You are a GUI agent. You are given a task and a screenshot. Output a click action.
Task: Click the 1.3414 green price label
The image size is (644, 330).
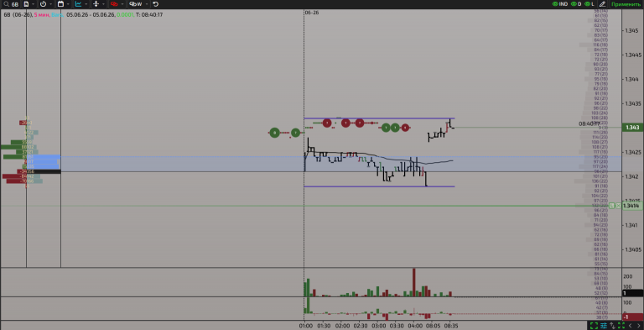[631, 206]
